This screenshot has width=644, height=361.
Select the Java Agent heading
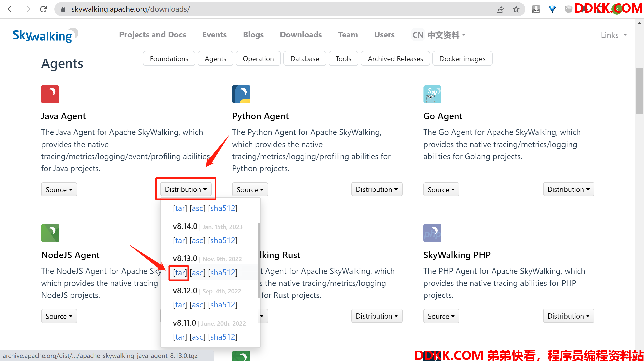coord(63,116)
